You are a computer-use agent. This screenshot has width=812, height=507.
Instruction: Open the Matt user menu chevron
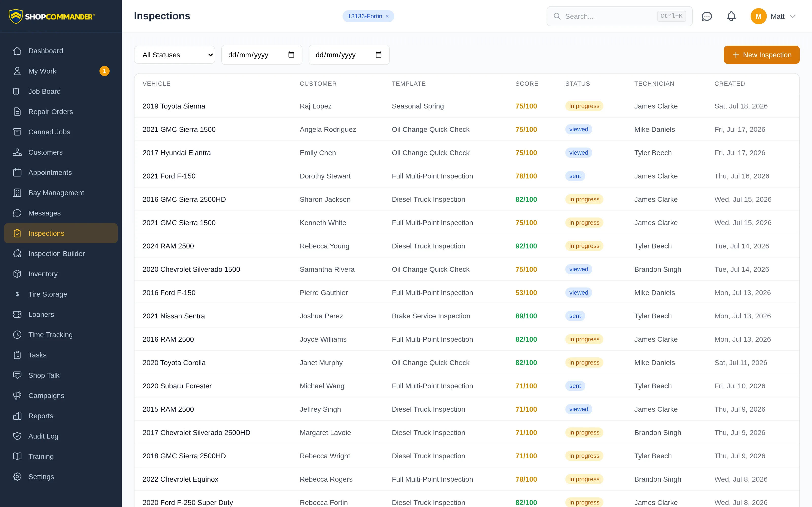click(x=792, y=16)
